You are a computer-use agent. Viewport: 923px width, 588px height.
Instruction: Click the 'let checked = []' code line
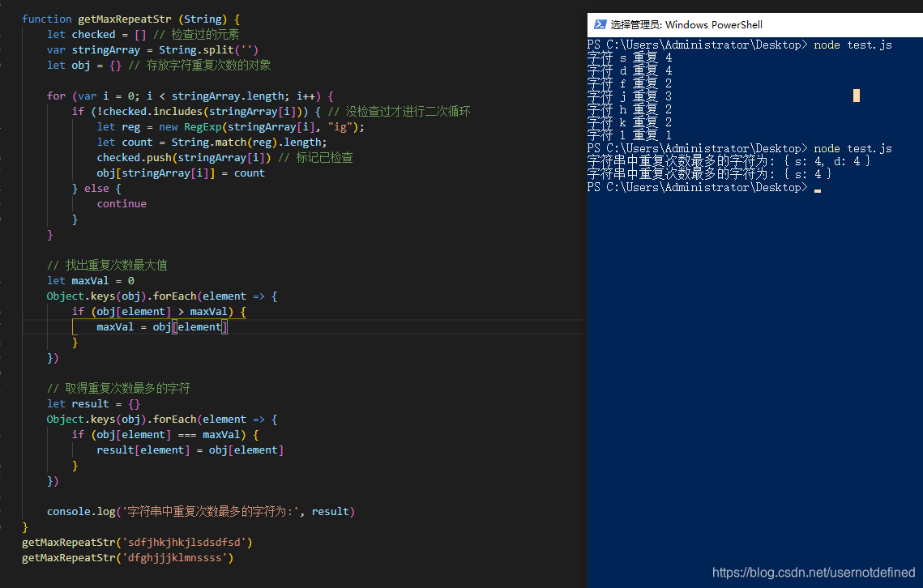pyautogui.click(x=143, y=34)
